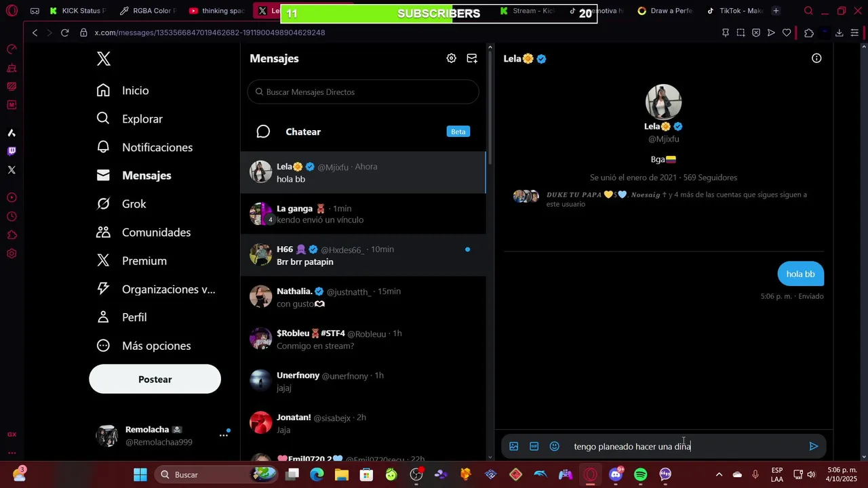Open Discord from the taskbar
The image size is (868, 488).
click(x=616, y=474)
